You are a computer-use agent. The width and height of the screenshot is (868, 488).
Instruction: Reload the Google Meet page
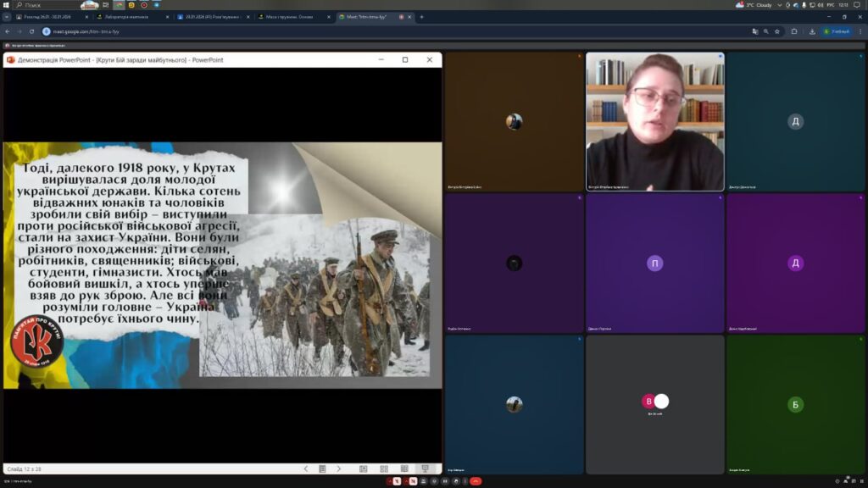point(32,31)
